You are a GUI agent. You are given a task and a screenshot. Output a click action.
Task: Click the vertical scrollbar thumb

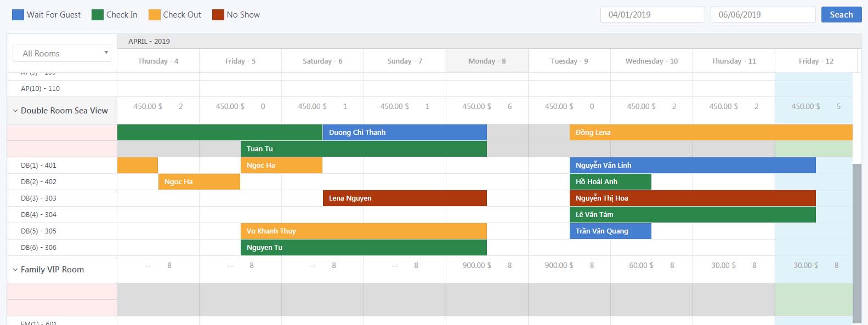857,241
